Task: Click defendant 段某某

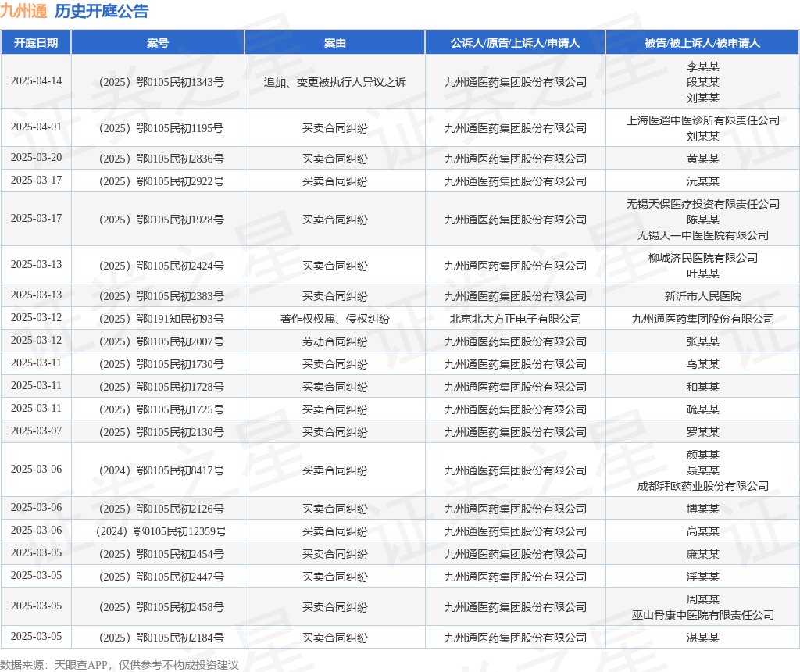Action: tap(703, 82)
